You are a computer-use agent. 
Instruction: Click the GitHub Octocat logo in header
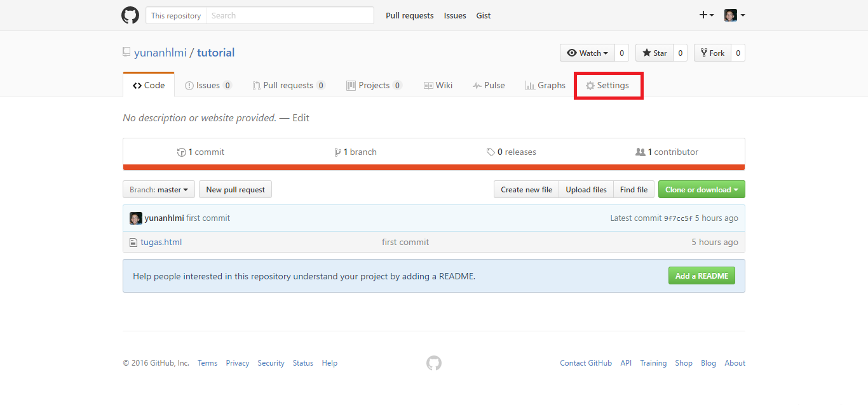(130, 15)
